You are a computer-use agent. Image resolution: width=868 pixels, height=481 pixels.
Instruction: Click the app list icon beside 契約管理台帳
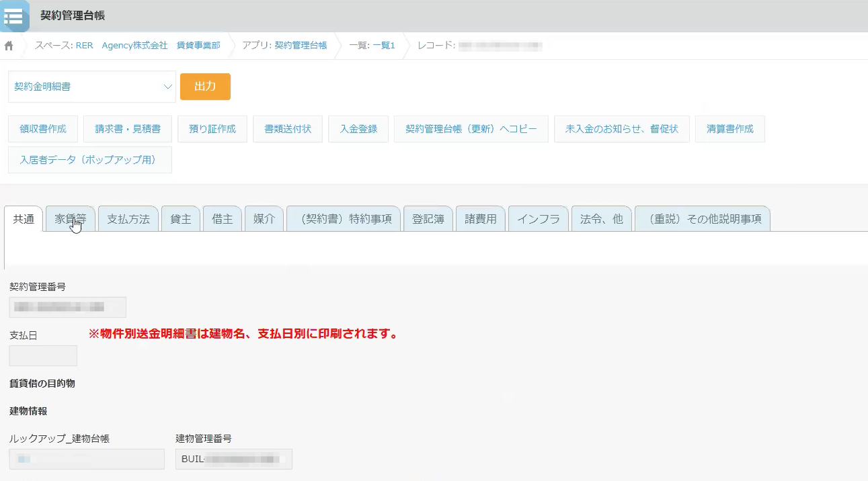(14, 16)
